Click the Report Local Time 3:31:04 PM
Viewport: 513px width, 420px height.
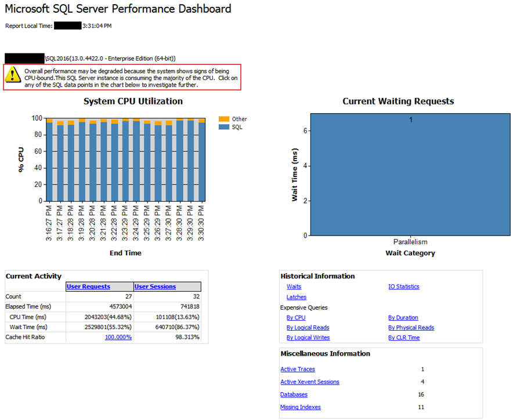97,26
